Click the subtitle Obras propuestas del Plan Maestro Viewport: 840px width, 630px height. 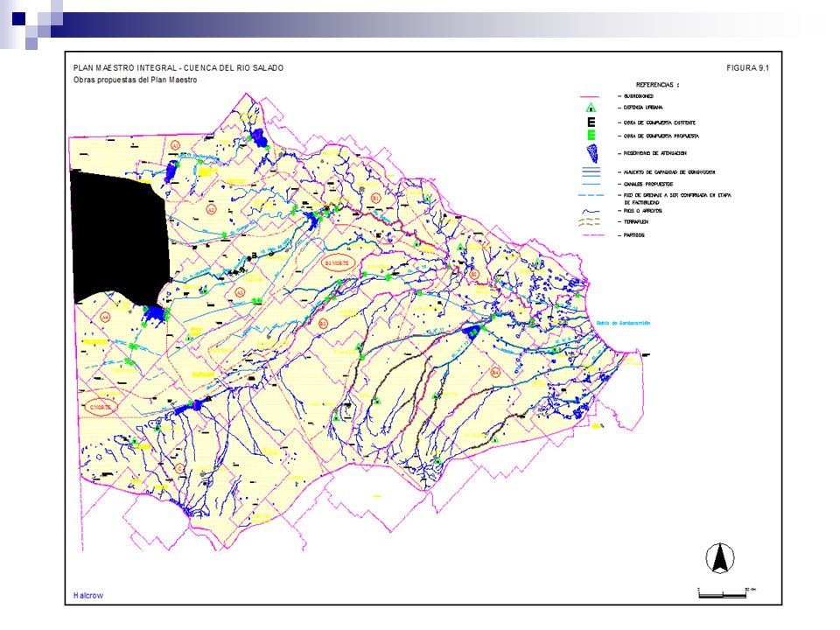tap(135, 80)
